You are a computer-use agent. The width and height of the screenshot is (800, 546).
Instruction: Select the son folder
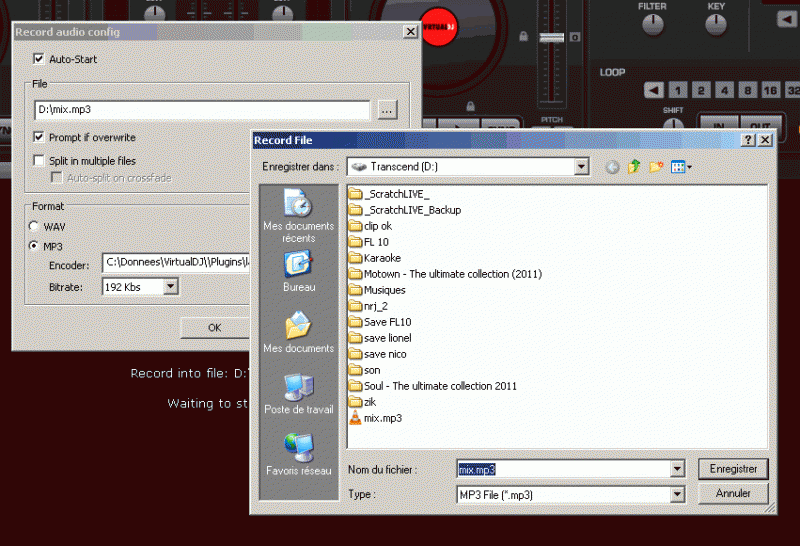click(x=365, y=370)
